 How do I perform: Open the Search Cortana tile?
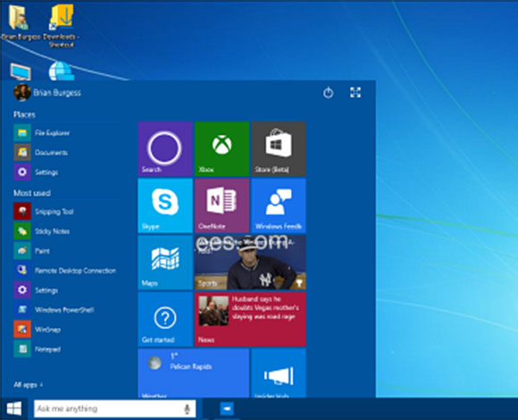(x=165, y=148)
